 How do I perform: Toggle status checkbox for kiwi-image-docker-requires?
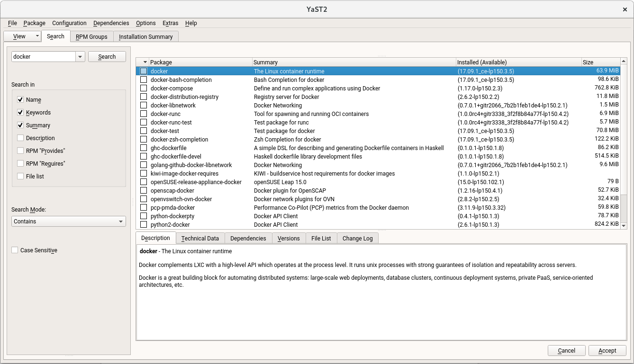[x=144, y=173]
